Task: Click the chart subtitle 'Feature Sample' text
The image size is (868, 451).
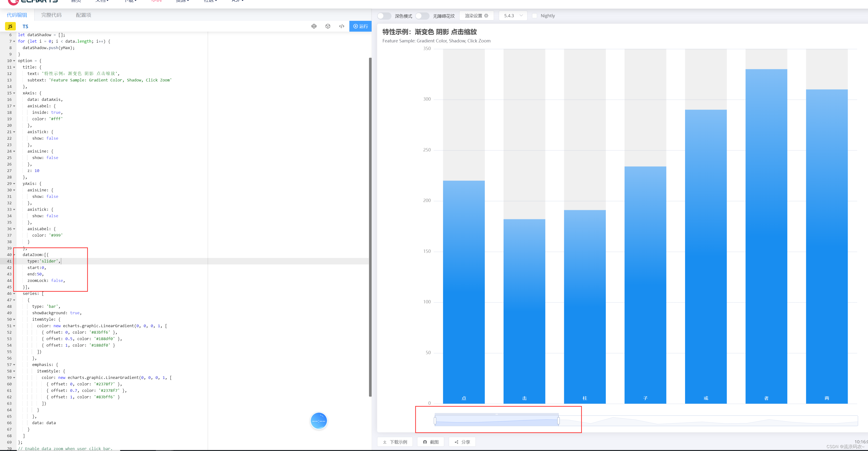Action: tap(436, 41)
